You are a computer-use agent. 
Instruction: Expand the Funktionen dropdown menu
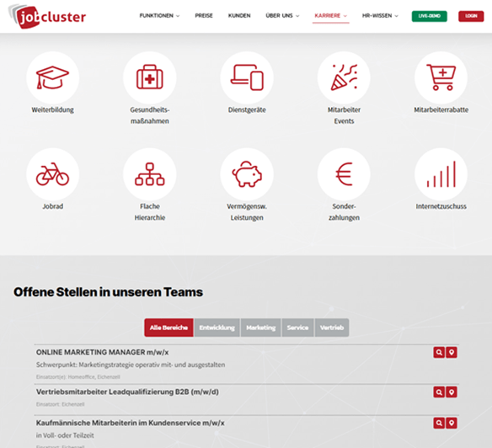pos(159,16)
